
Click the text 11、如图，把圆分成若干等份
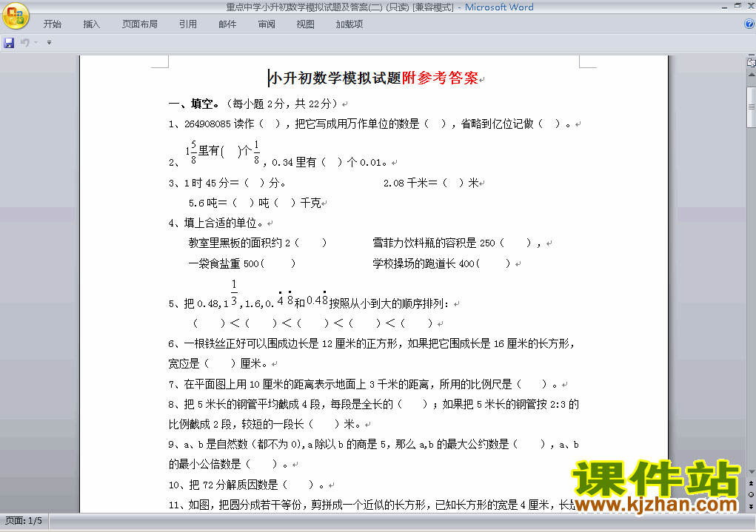tap(235, 505)
